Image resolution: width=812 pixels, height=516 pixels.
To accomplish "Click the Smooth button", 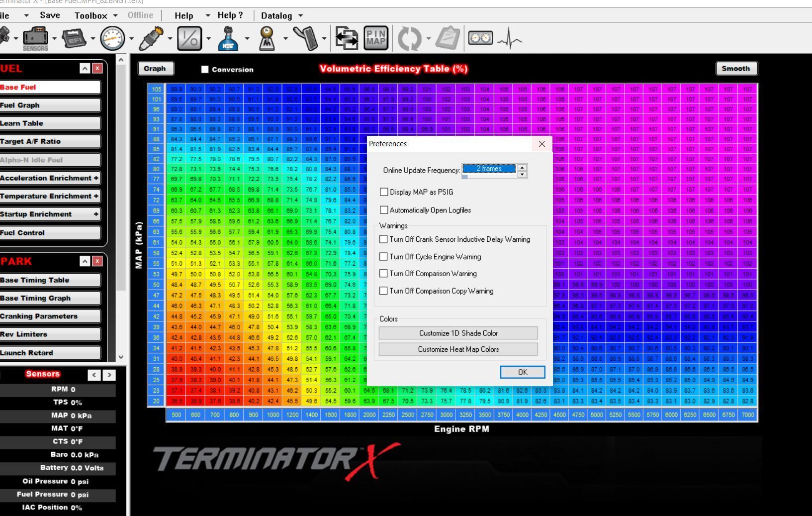I will tap(736, 68).
